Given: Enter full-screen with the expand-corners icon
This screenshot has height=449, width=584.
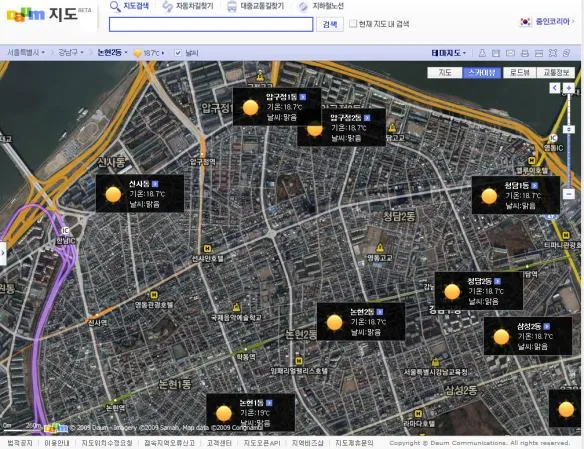Looking at the screenshot, I should pyautogui.click(x=553, y=53).
